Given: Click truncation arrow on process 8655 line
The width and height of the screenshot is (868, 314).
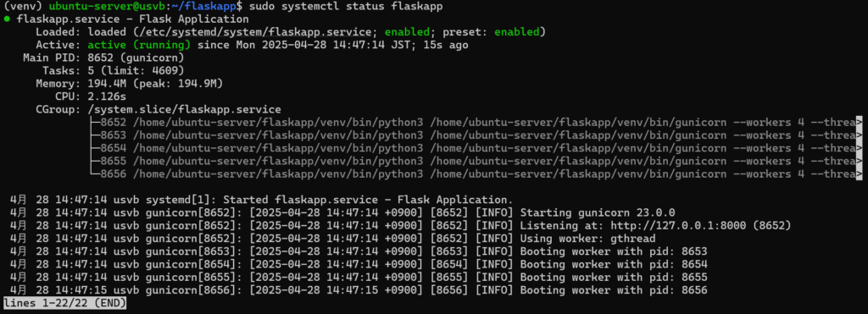Looking at the screenshot, I should [860, 161].
